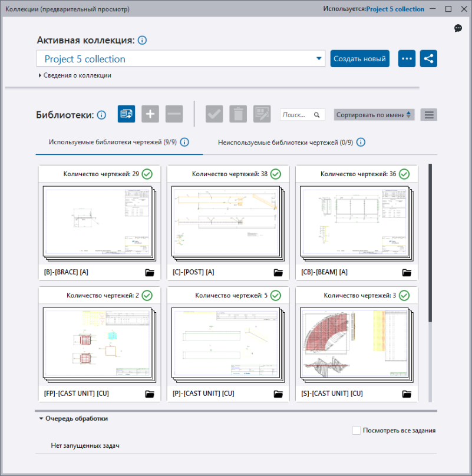Click the feedback chat bubble icon

[458, 28]
